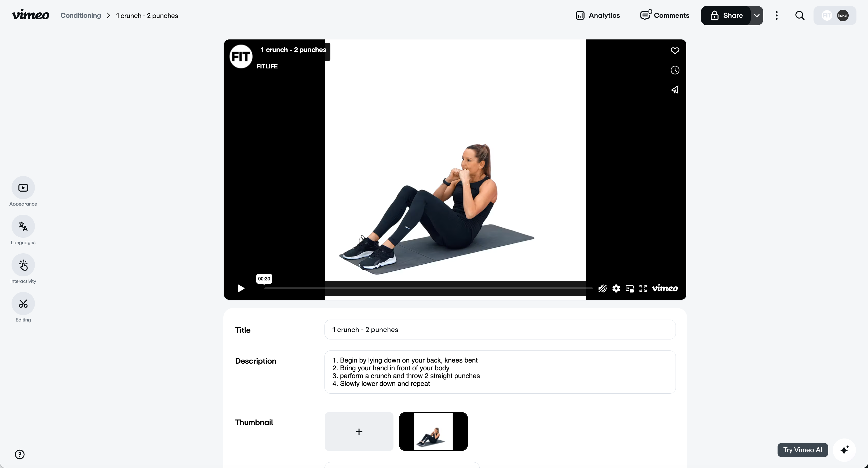Like the video with the heart icon

click(675, 50)
